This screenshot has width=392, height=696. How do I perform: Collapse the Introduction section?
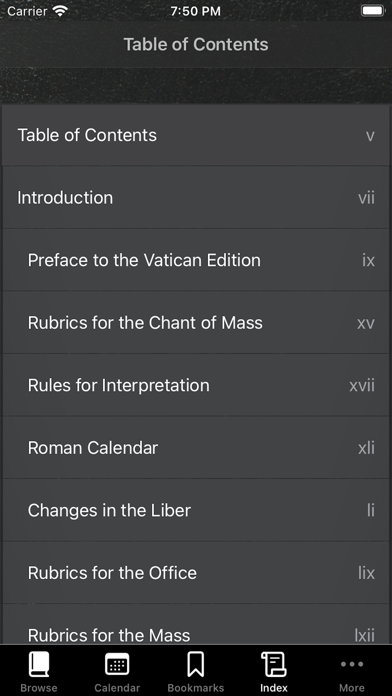click(196, 198)
